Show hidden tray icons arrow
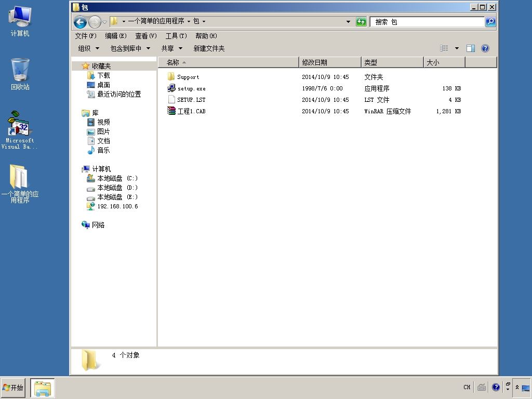 pos(517,387)
